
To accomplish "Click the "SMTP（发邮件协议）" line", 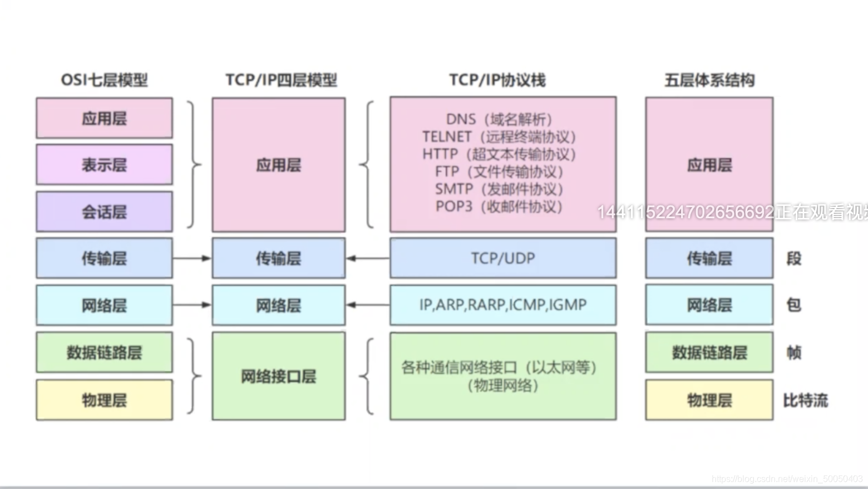I will pyautogui.click(x=499, y=189).
